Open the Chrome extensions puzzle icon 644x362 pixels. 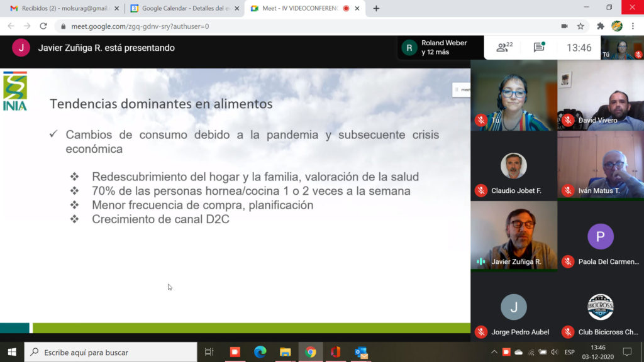click(601, 26)
